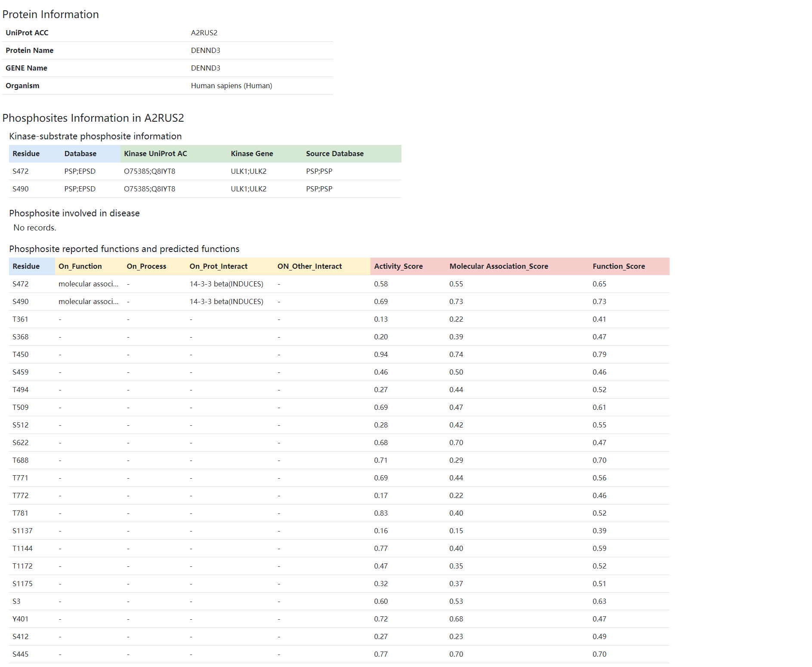Click the ON_Other_Interact column header
The width and height of the screenshot is (812, 667).
click(x=309, y=266)
